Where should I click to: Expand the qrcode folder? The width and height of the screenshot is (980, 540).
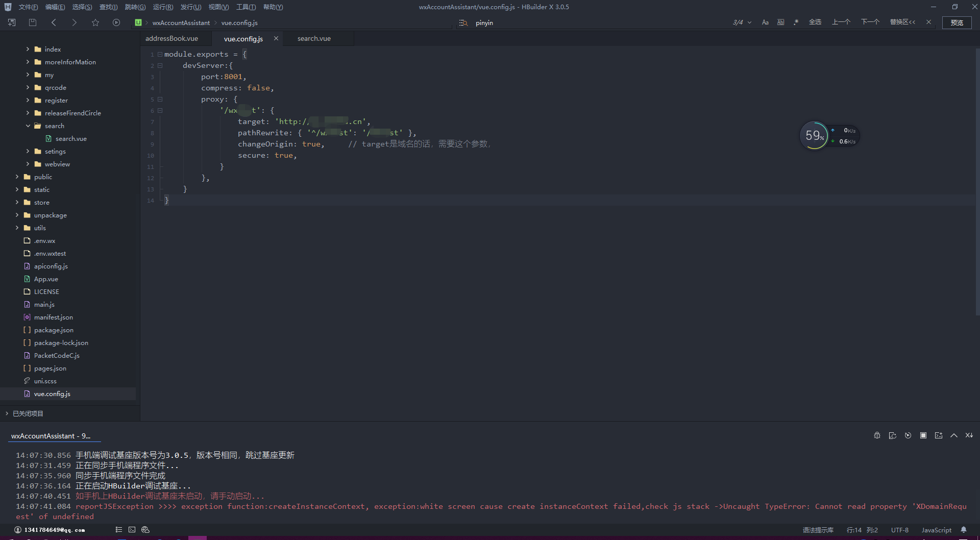point(28,87)
